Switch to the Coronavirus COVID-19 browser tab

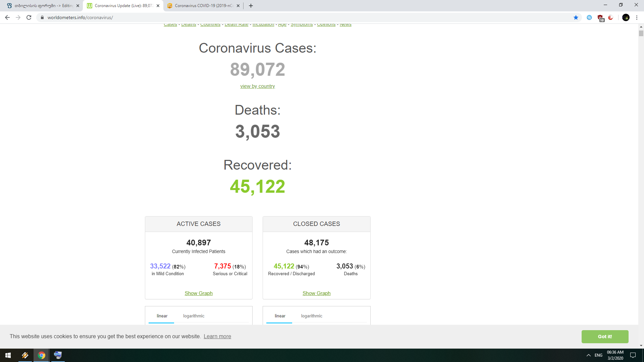point(203,6)
